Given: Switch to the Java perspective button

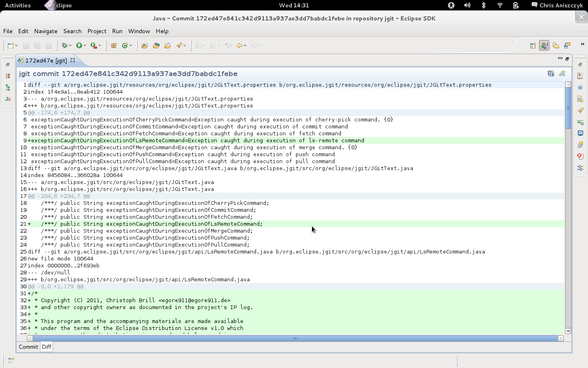Looking at the screenshot, I should (544, 45).
